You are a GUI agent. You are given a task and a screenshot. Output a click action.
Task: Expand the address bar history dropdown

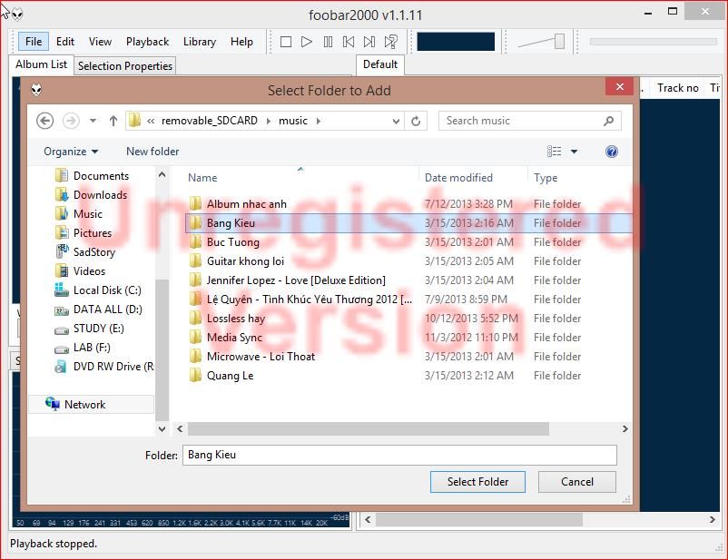(396, 122)
